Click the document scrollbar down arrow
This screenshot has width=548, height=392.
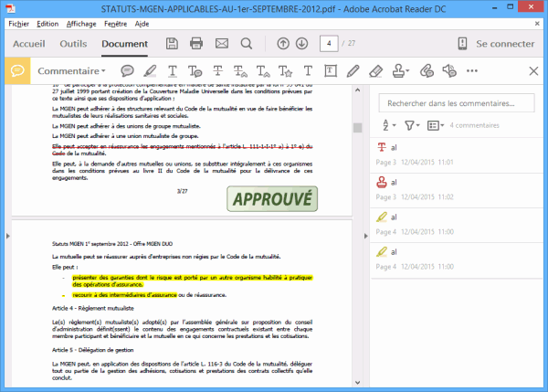click(357, 382)
